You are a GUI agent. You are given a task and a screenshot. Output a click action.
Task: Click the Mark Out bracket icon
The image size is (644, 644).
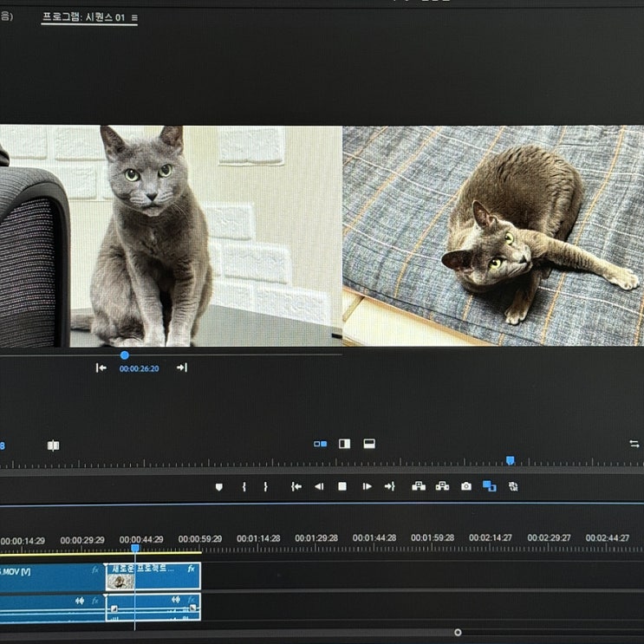click(x=265, y=487)
